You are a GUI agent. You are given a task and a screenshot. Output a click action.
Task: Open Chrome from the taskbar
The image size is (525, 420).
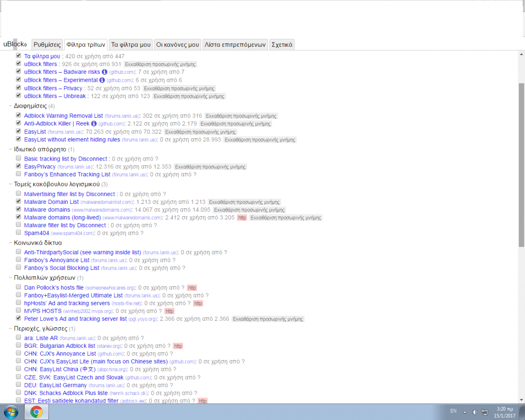(x=36, y=412)
